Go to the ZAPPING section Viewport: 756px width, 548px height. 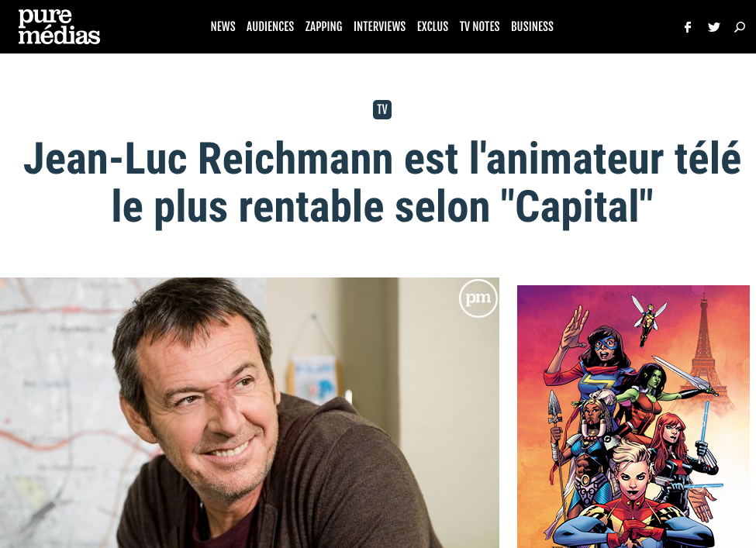point(323,26)
